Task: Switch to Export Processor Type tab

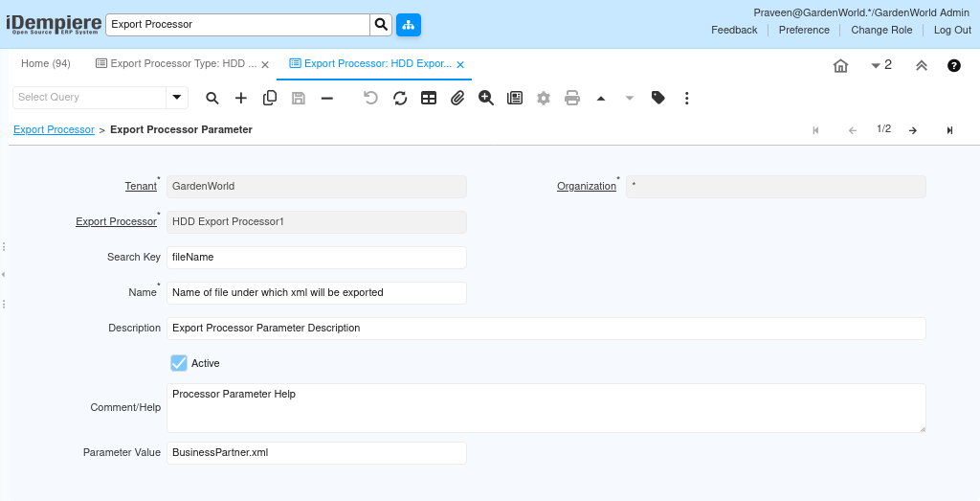Action: (184, 64)
